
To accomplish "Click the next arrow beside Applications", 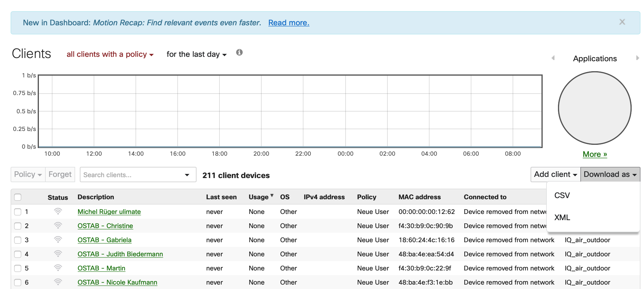I will click(637, 58).
